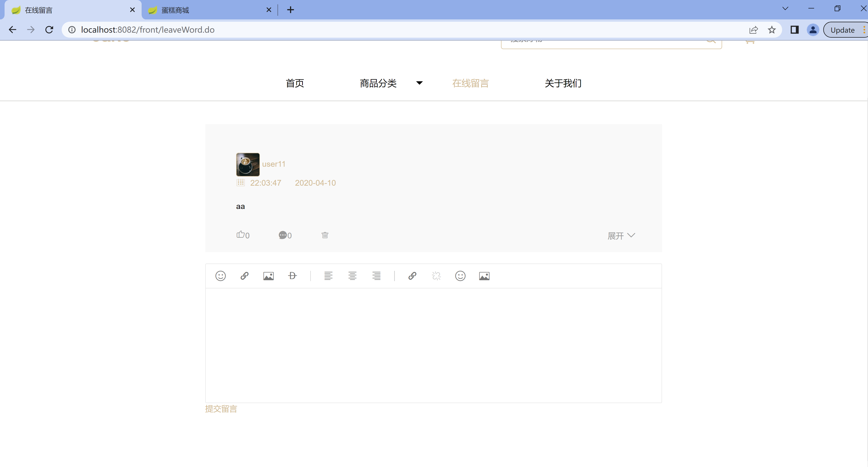Delete user11's comment with trash icon
868x467 pixels.
(x=325, y=235)
